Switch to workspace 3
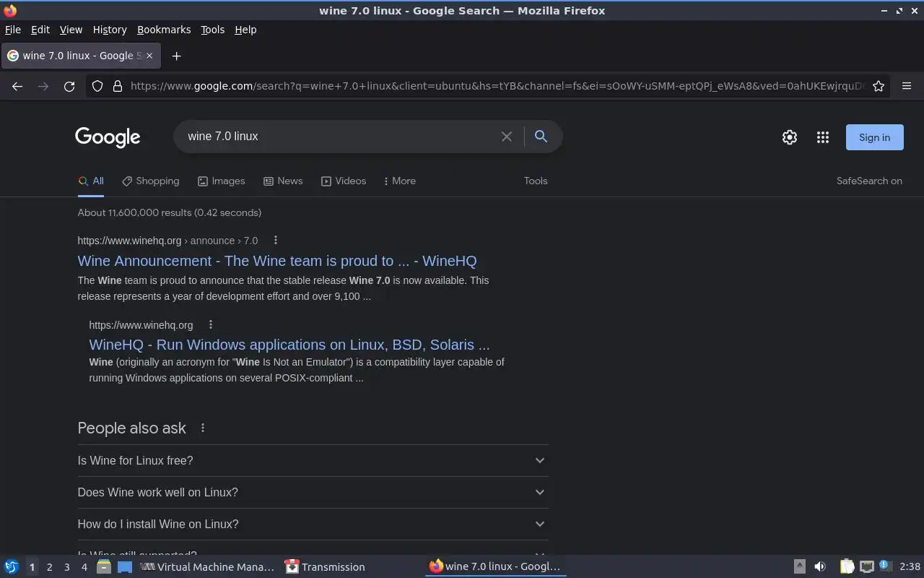 pos(67,567)
